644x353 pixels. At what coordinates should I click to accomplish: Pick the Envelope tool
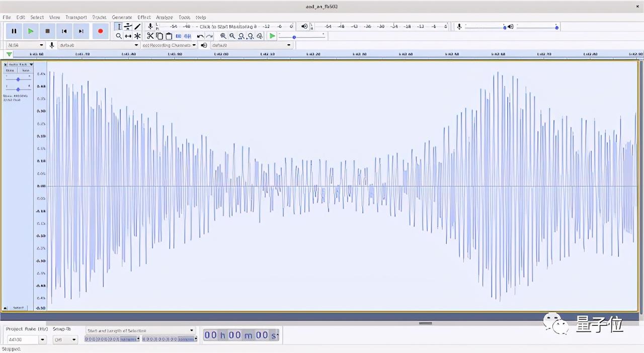[128, 27]
